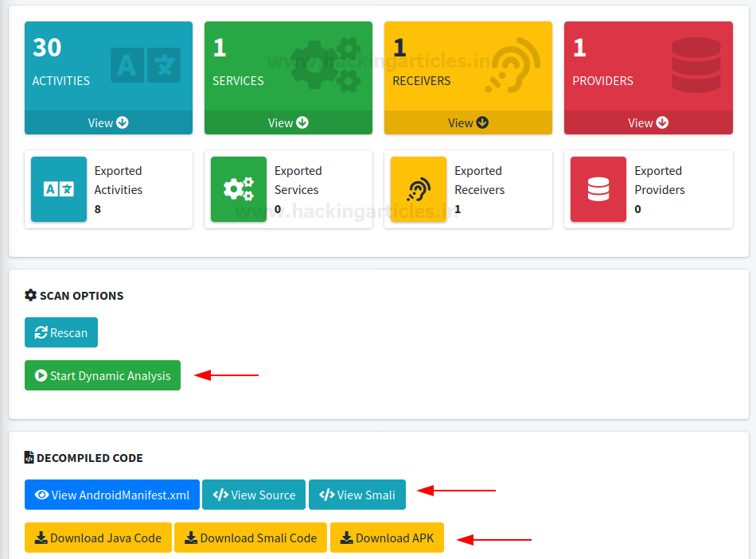Image resolution: width=756 pixels, height=559 pixels.
Task: Open the View Source button
Action: 254,495
